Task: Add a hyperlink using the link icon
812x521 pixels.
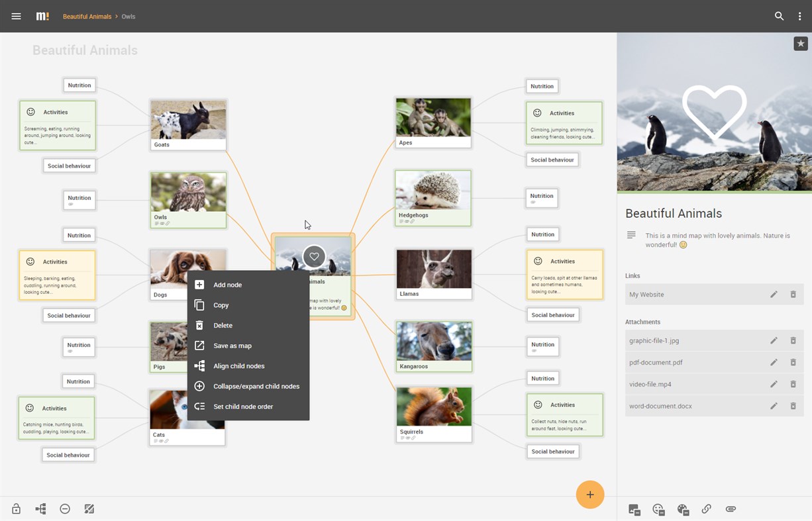Action: (x=706, y=509)
